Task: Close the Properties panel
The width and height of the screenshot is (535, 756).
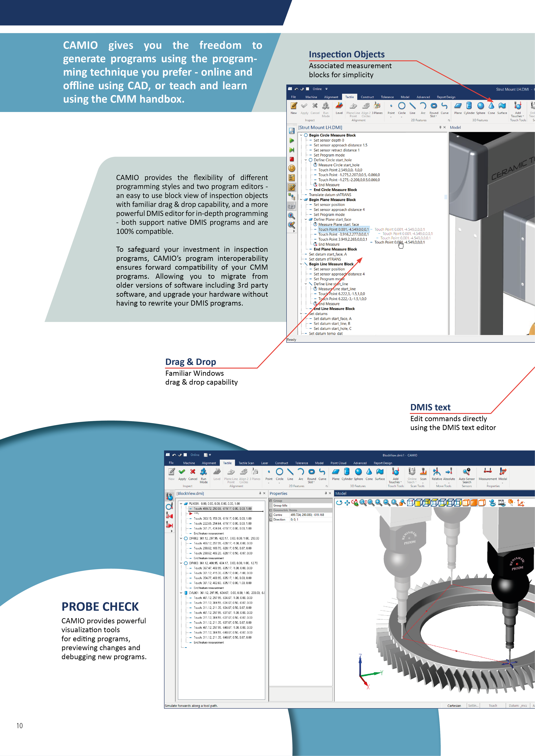Action: [x=330, y=493]
